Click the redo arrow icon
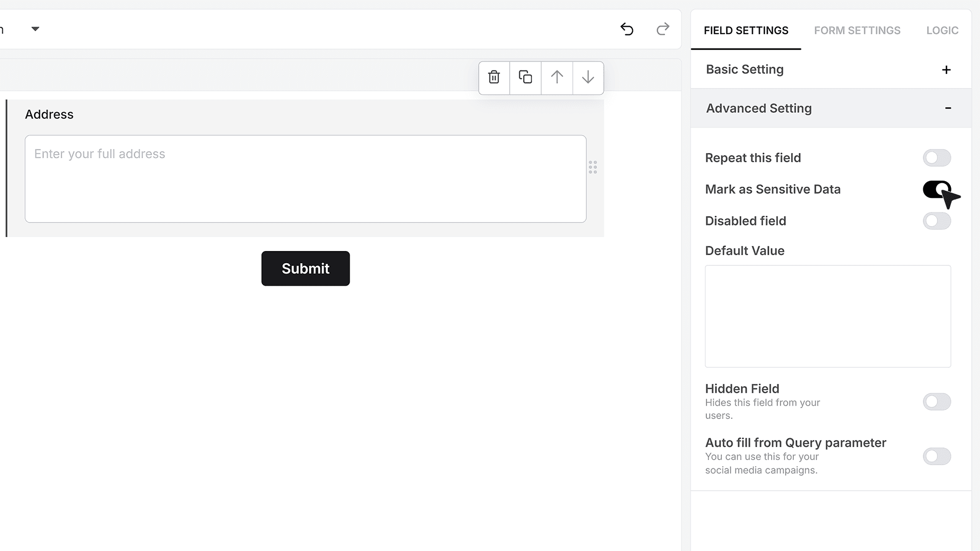The width and height of the screenshot is (980, 551). (663, 29)
